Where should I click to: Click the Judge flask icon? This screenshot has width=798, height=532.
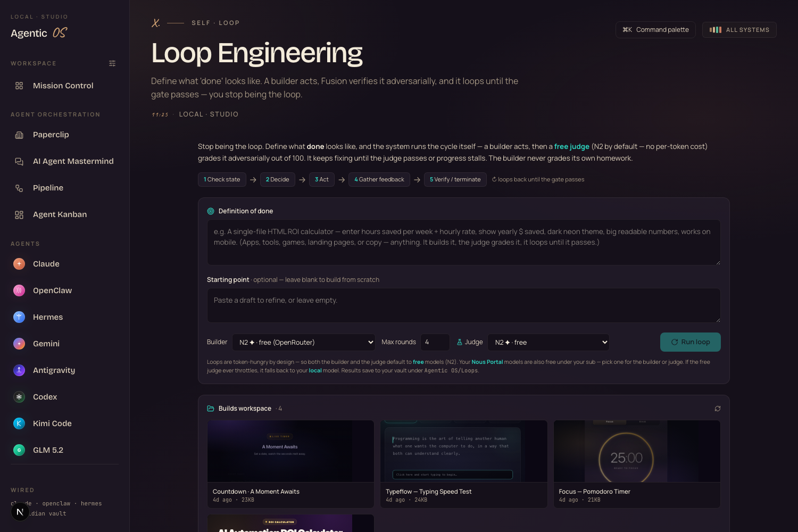460,342
